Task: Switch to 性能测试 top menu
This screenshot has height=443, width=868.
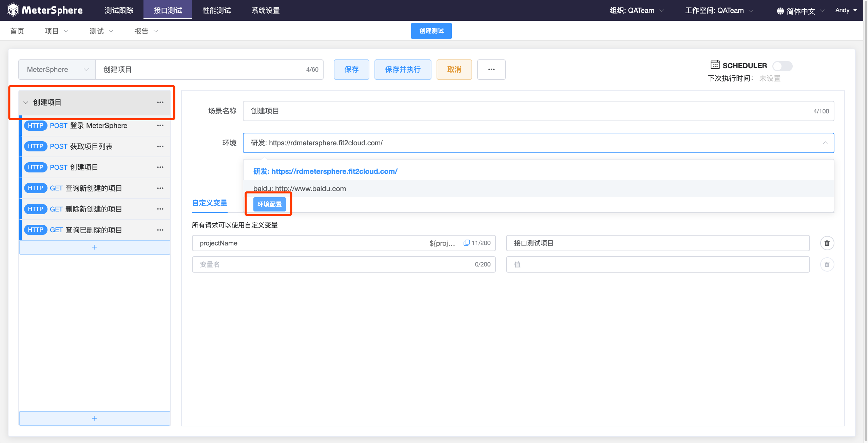Action: [x=216, y=11]
